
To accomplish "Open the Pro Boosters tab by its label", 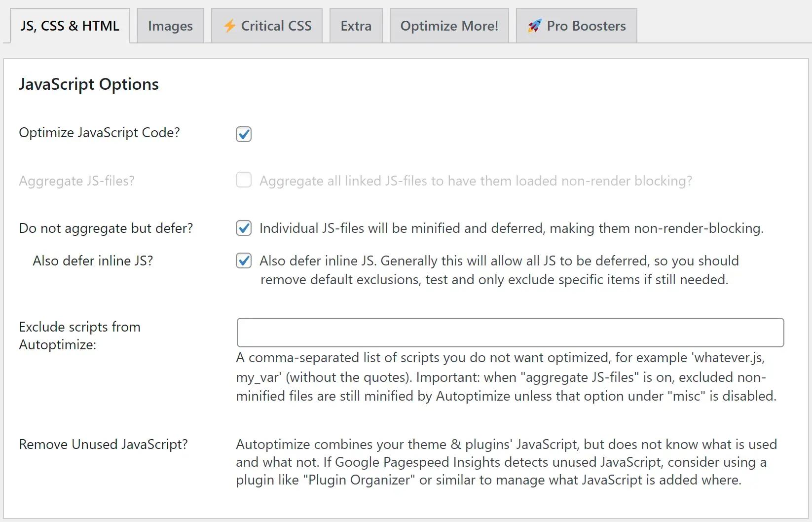I will pos(586,26).
